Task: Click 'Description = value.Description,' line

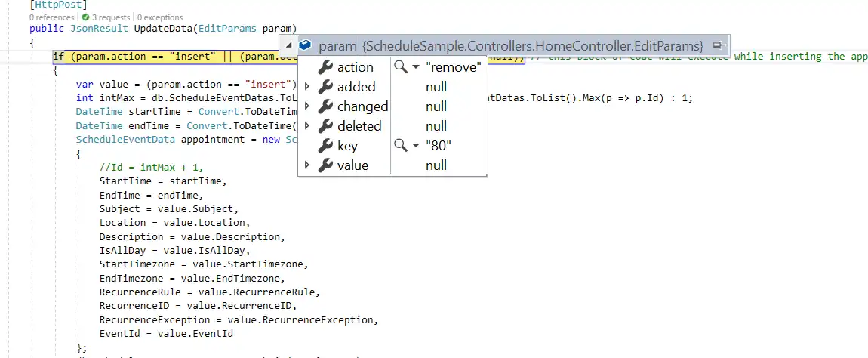Action: [x=192, y=236]
